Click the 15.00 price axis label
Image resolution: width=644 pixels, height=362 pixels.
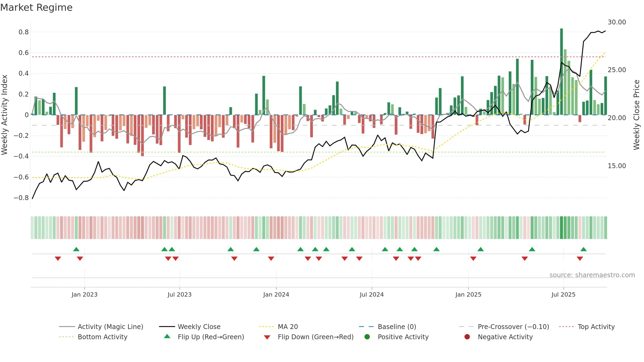tap(617, 166)
